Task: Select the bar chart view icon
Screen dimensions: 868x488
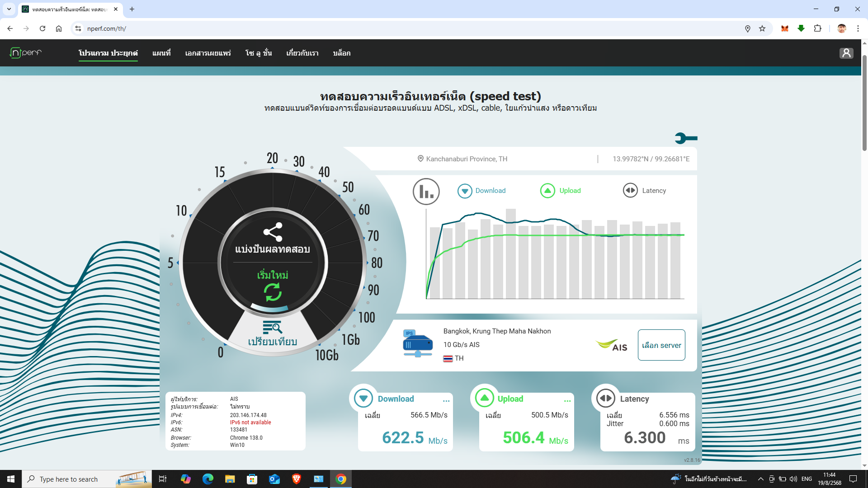Action: (426, 191)
